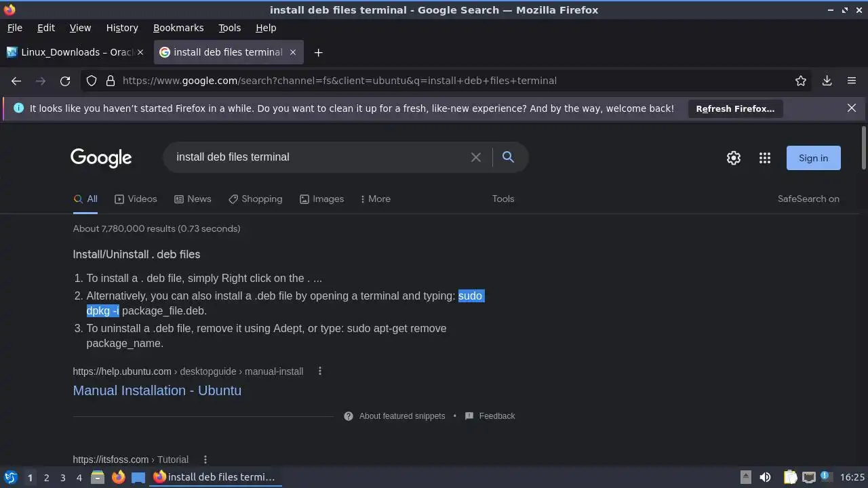
Task: Open the options for the help.ubuntu.com result
Action: (x=320, y=371)
